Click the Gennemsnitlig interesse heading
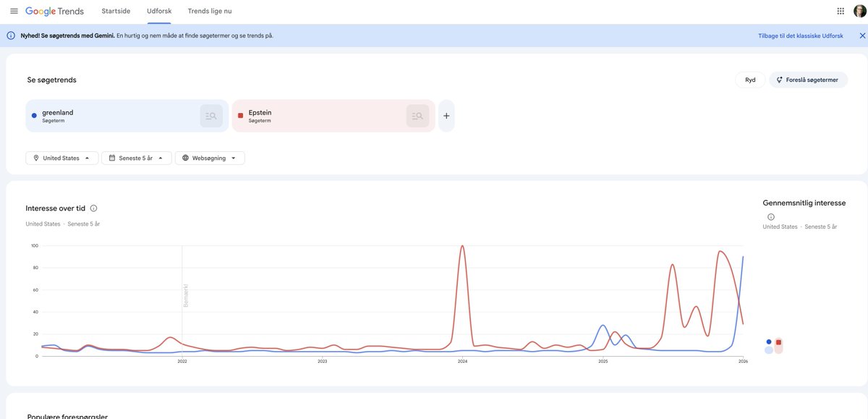868x419 pixels. tap(804, 203)
